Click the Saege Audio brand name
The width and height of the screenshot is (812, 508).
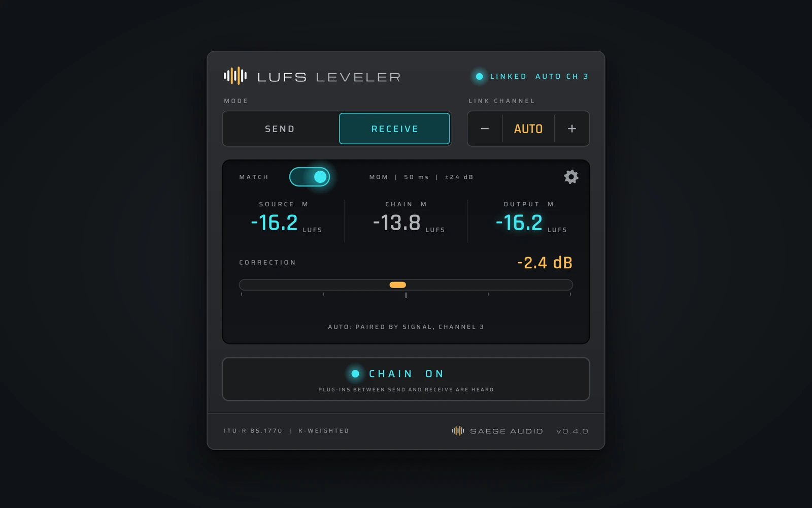coord(506,431)
